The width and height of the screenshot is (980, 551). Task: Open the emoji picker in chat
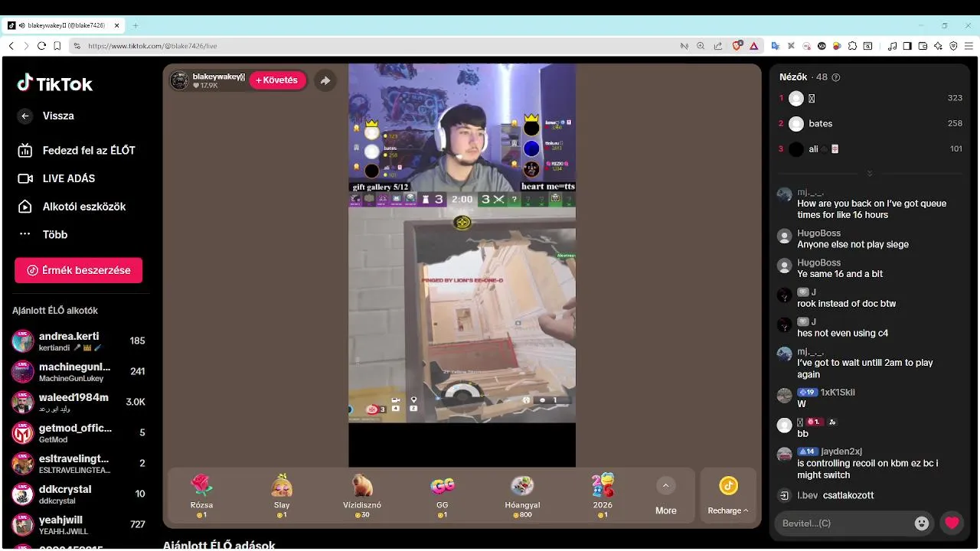[922, 523]
